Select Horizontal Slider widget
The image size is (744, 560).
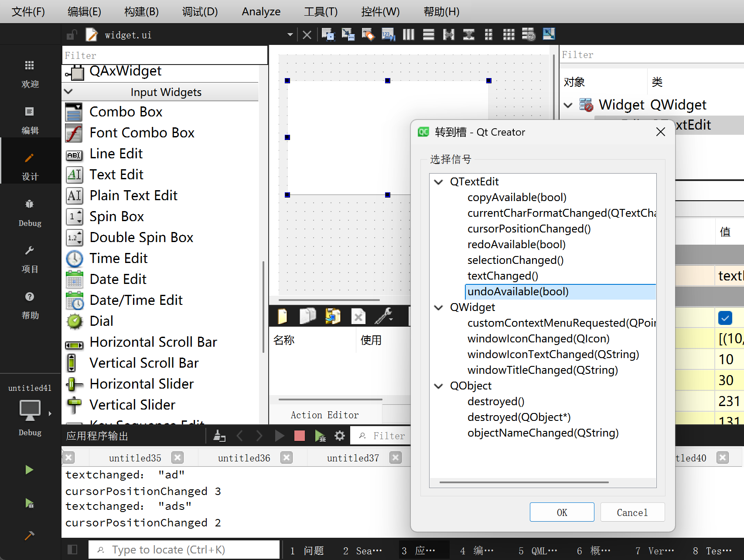click(x=142, y=384)
